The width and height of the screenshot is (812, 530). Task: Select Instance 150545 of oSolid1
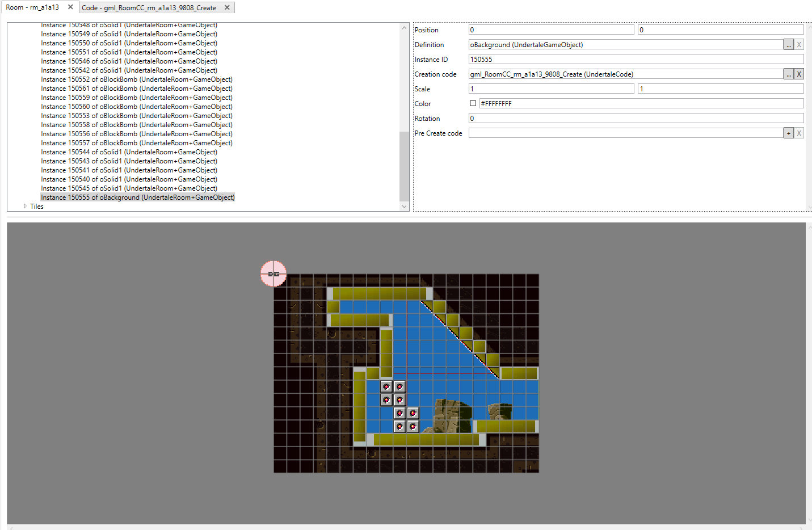tap(129, 188)
